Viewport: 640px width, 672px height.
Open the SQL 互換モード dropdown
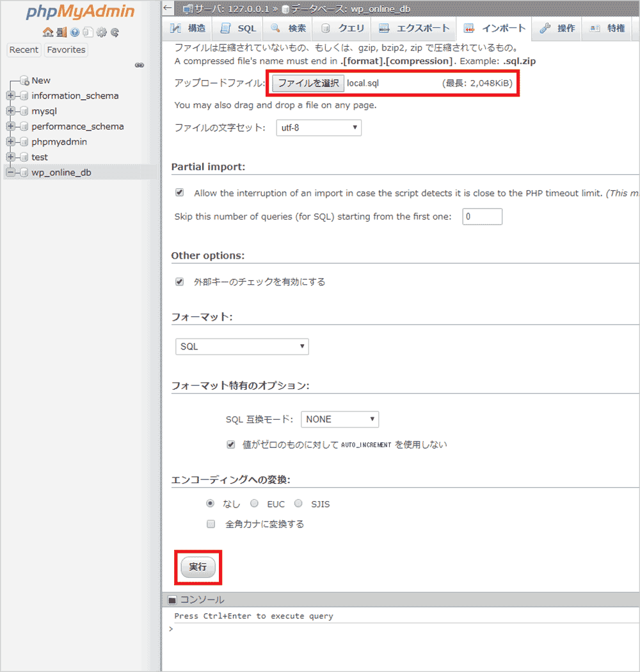point(340,419)
